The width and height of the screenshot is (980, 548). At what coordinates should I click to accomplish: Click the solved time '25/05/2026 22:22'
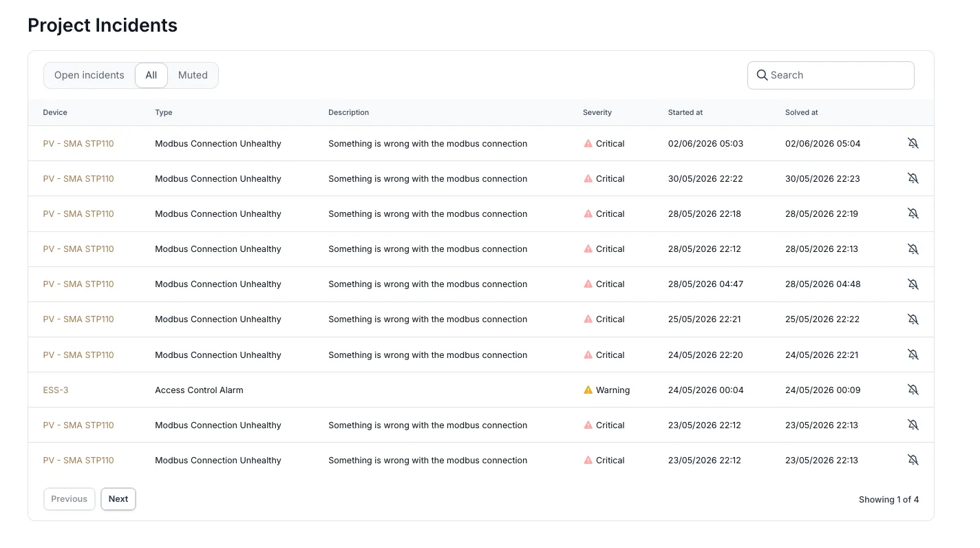pos(822,319)
